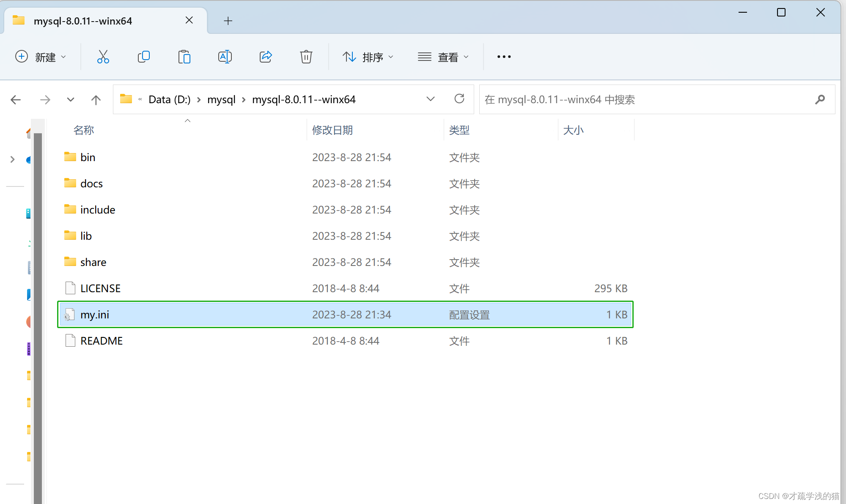Sort by 修改日期 column header
The height and width of the screenshot is (504, 846).
click(x=332, y=130)
